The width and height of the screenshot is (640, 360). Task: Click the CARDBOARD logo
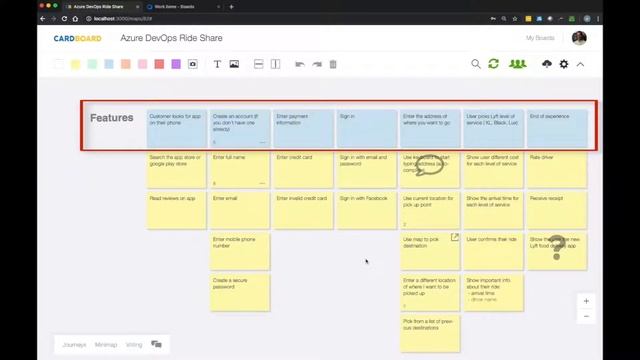tap(78, 38)
